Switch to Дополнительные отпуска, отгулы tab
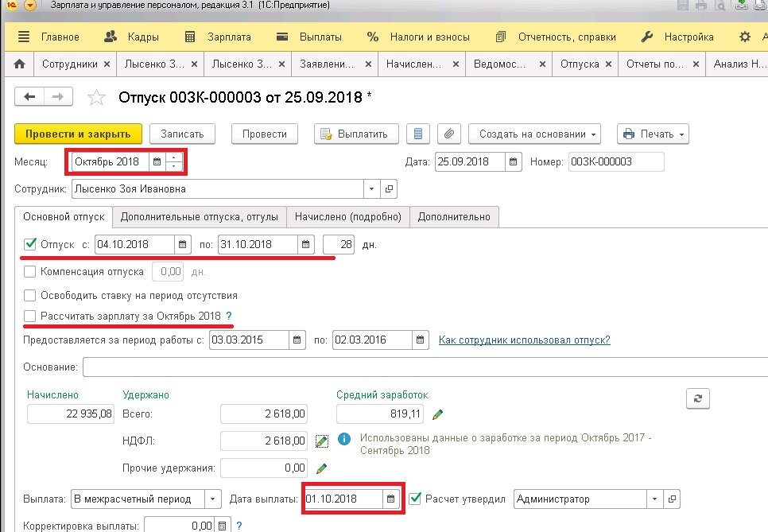The width and height of the screenshot is (768, 532). [x=200, y=217]
